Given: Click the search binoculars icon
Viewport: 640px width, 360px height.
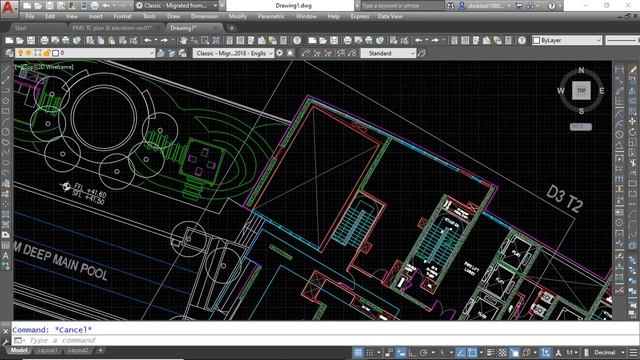Looking at the screenshot, I should pyautogui.click(x=451, y=6).
